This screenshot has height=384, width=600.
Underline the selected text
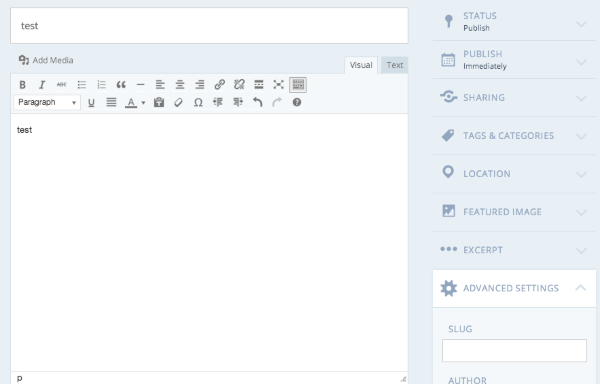[x=91, y=103]
